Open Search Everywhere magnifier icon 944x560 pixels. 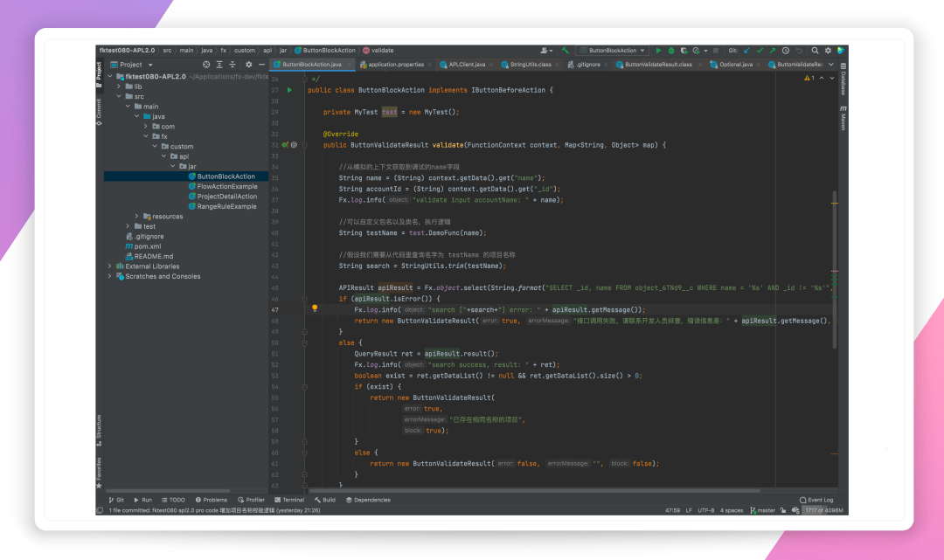(x=815, y=51)
